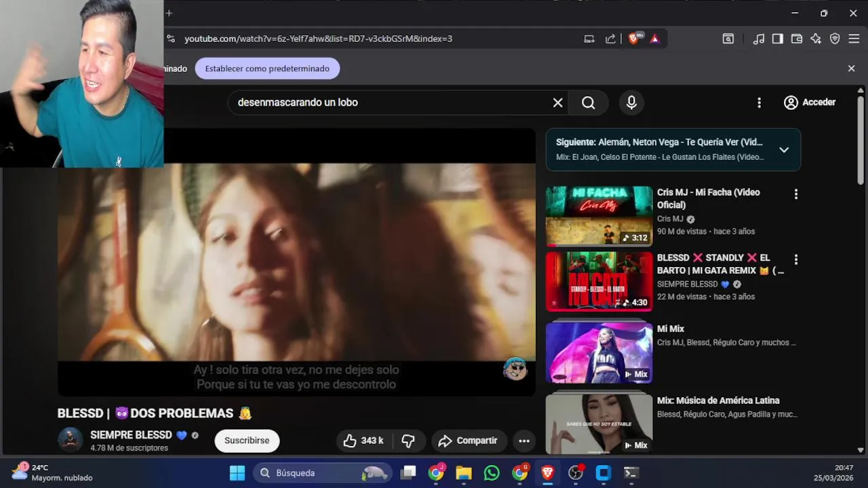Image resolution: width=868 pixels, height=488 pixels.
Task: Open Brave Leo AI sparkle icon
Action: pos(816,39)
